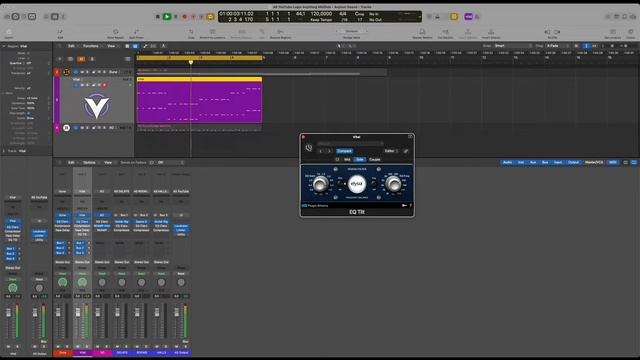Click the Output filter button in mixer

click(x=573, y=162)
